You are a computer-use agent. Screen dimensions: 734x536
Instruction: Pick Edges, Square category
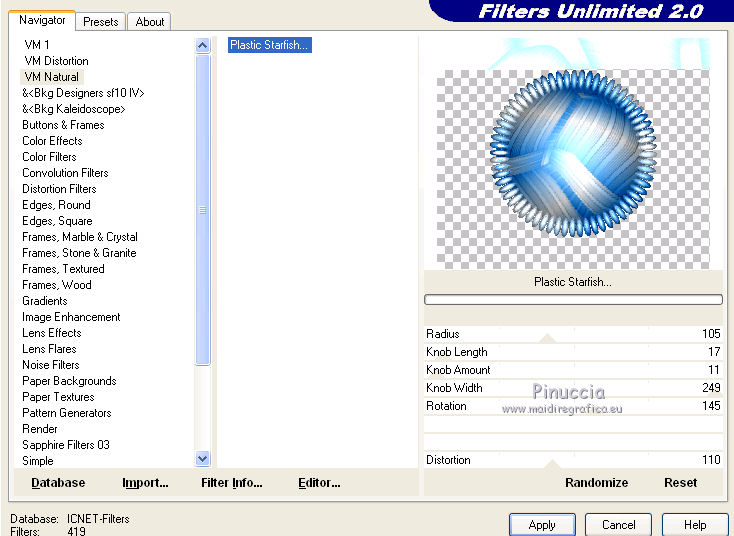(57, 220)
